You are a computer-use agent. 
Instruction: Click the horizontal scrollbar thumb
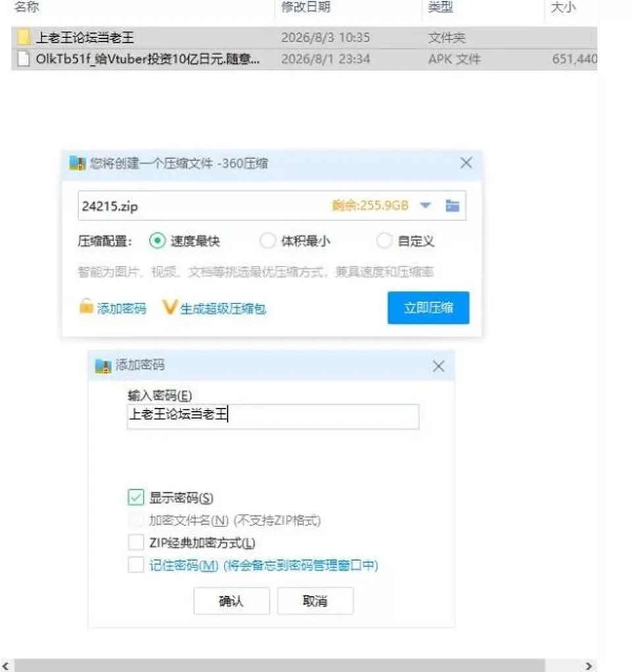point(280,665)
